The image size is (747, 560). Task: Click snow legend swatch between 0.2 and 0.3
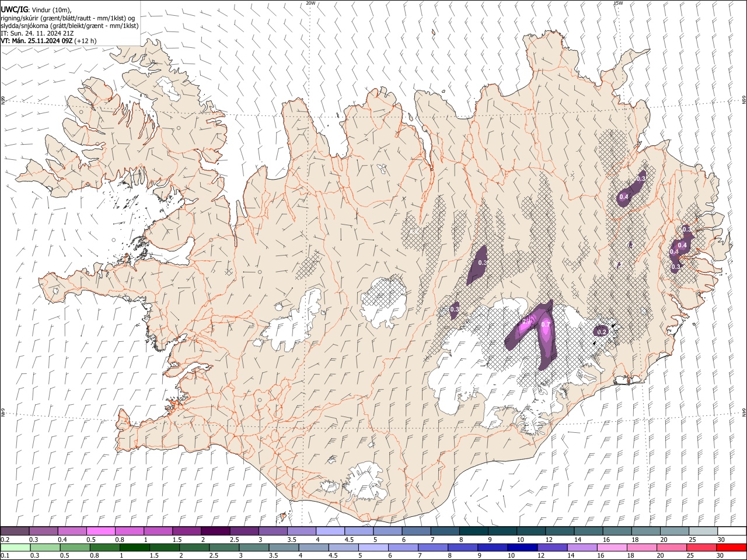[x=15, y=531]
